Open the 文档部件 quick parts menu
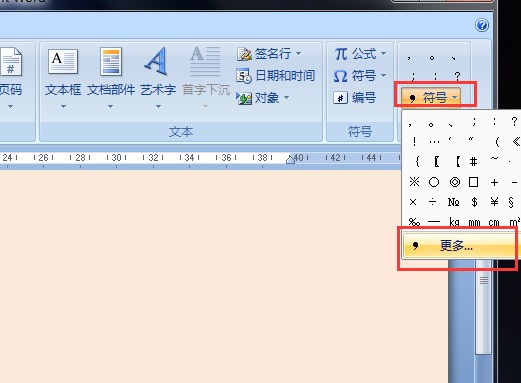Image resolution: width=521 pixels, height=383 pixels. (111, 79)
